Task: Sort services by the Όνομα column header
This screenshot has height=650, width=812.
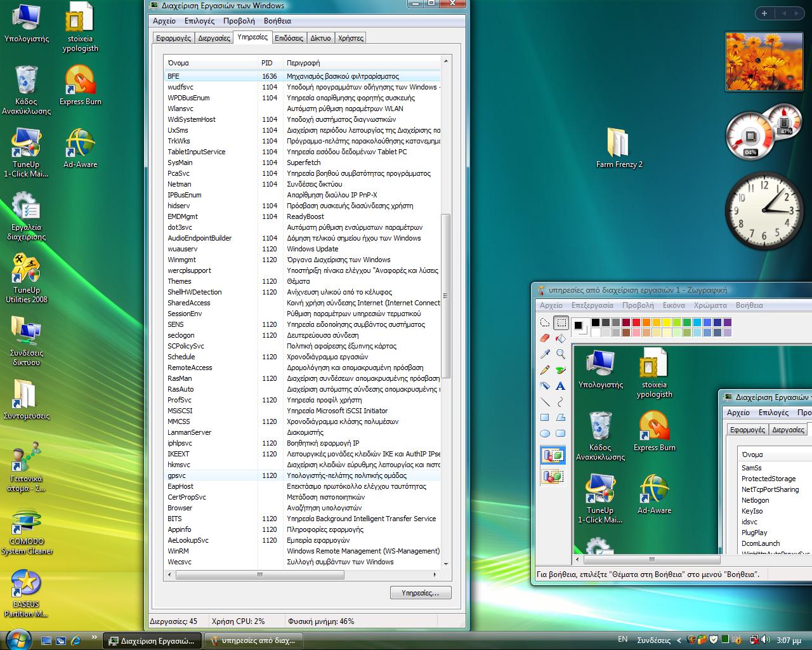Action: (x=210, y=63)
